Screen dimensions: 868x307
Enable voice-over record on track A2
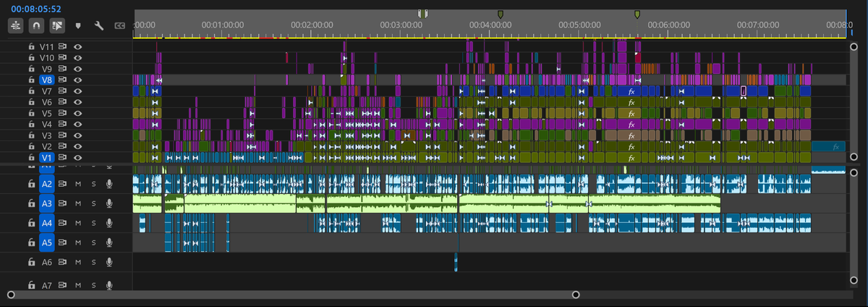coord(109,184)
